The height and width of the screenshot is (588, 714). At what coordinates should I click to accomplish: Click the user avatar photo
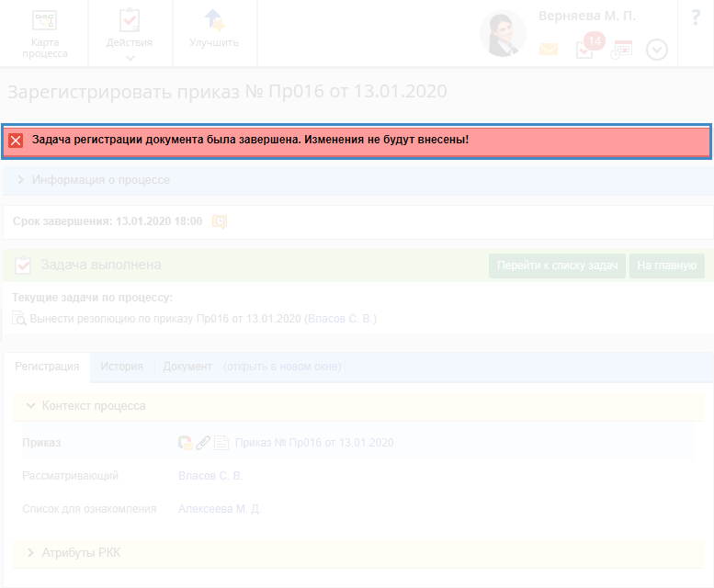click(x=503, y=34)
